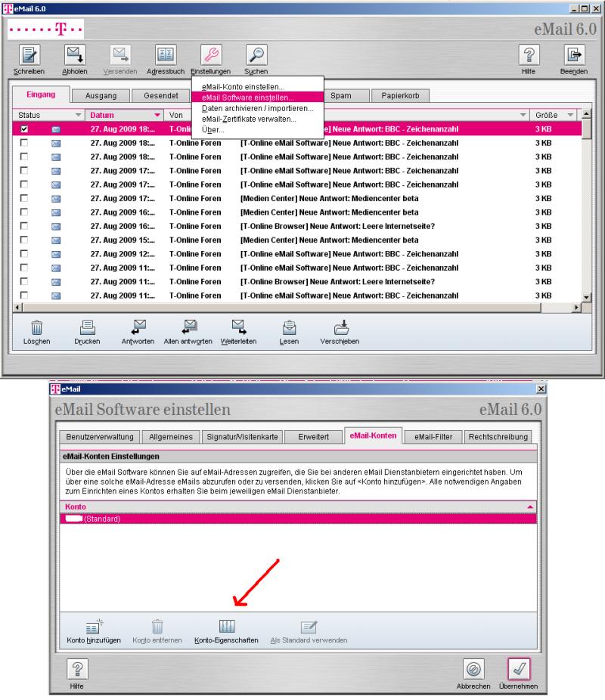Check the third email's status checkbox
Screen dimensions: 605x700
coord(24,155)
